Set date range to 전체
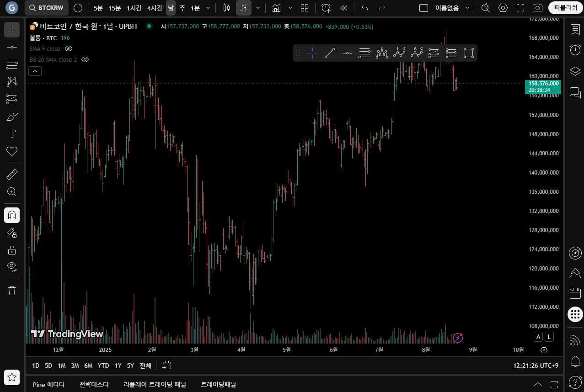Screen dimensions: 584x392 pyautogui.click(x=145, y=366)
